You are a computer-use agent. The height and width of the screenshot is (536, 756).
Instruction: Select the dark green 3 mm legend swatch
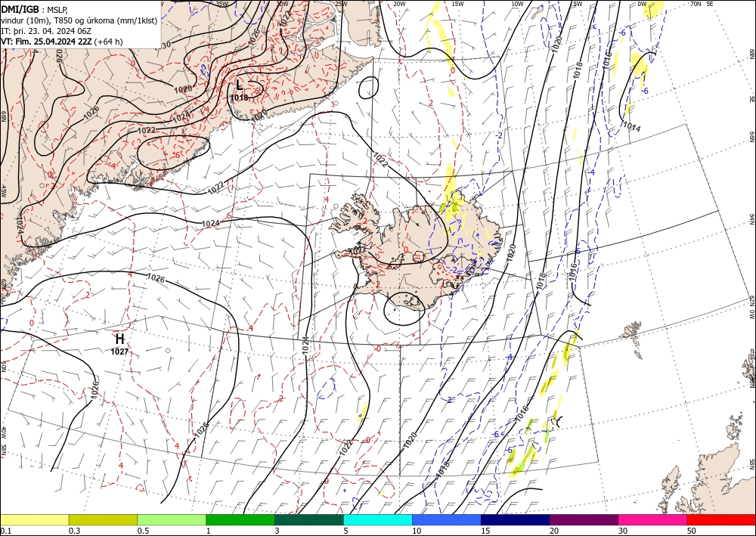(309, 519)
